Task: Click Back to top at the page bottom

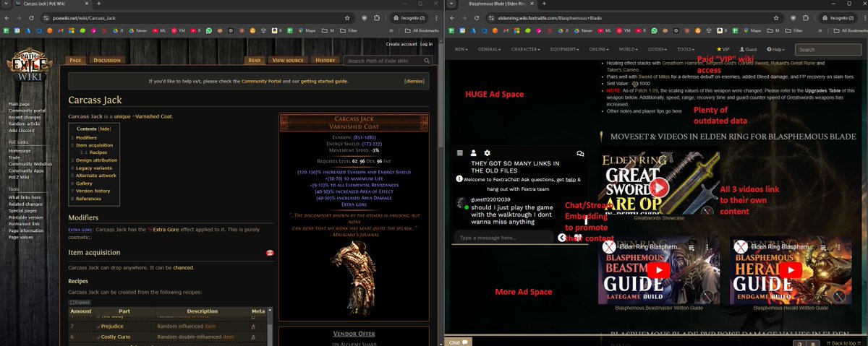Action: [843, 342]
